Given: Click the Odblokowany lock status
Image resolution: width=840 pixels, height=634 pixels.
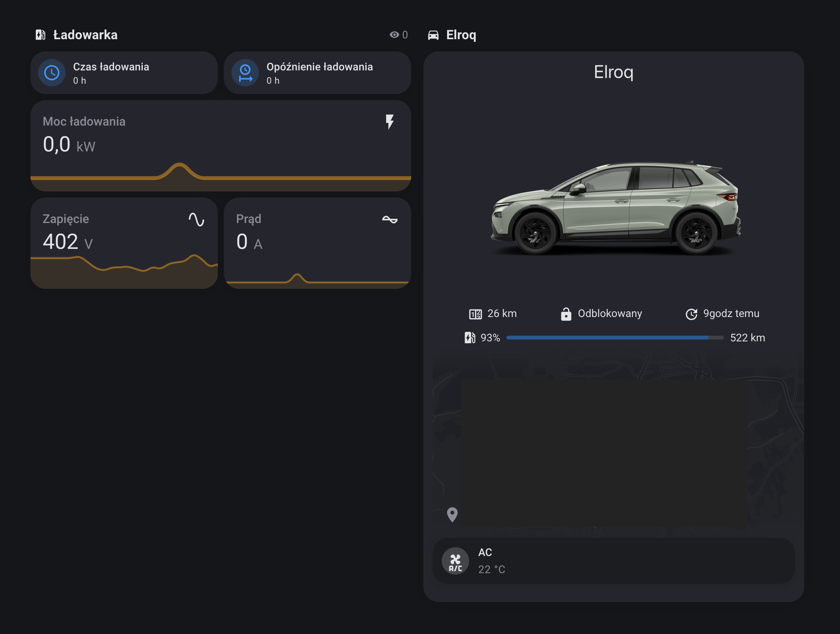Looking at the screenshot, I should [x=610, y=314].
